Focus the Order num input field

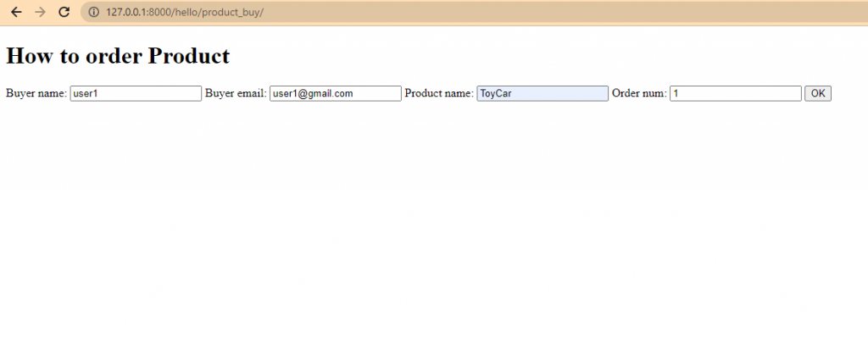pyautogui.click(x=736, y=93)
